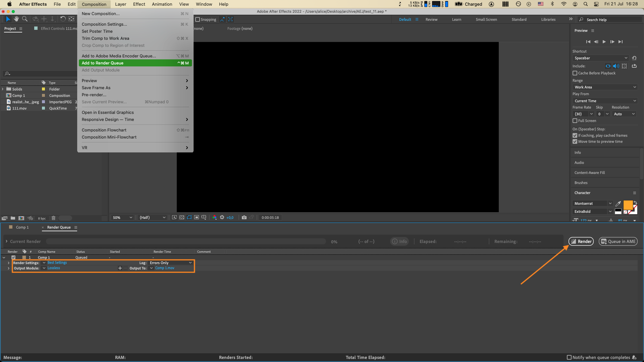Expand the Render Settings row
Viewport: 644px width, 362px height.
click(x=9, y=262)
